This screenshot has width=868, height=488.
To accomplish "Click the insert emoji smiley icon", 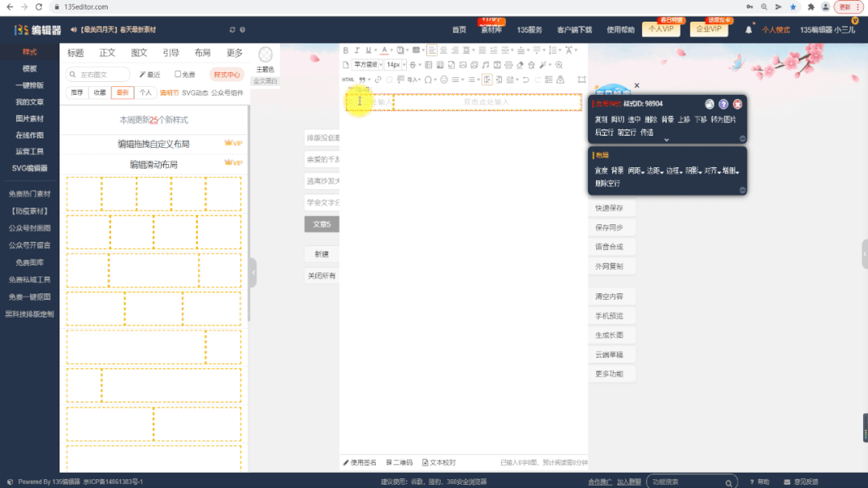I will click(443, 80).
